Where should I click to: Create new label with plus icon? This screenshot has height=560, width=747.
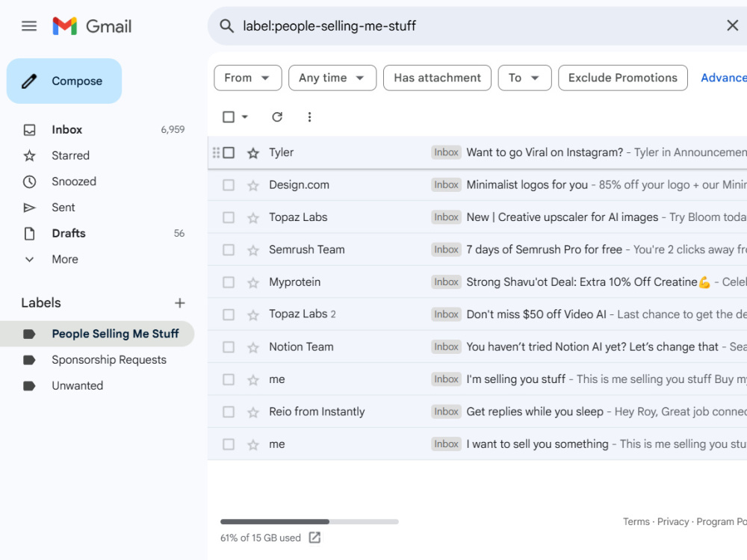click(x=179, y=303)
